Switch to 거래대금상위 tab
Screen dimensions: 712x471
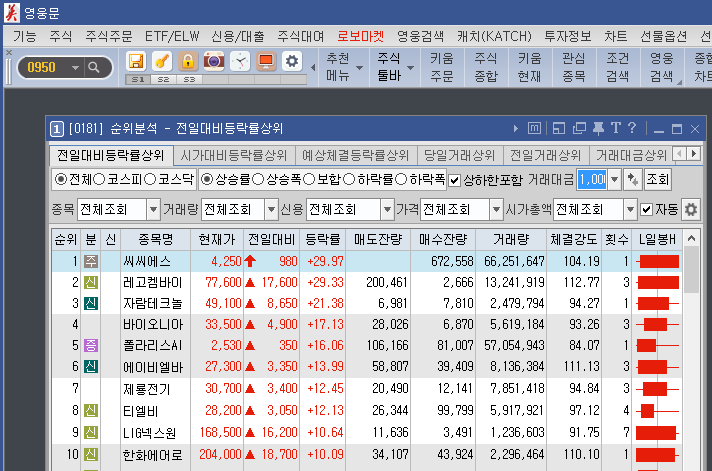tap(631, 156)
